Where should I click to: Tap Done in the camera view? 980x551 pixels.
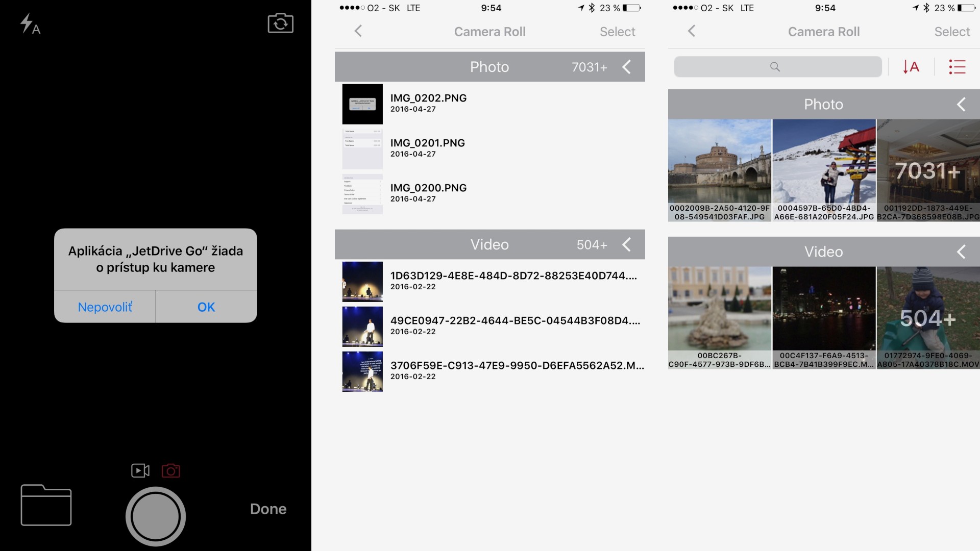pos(268,509)
